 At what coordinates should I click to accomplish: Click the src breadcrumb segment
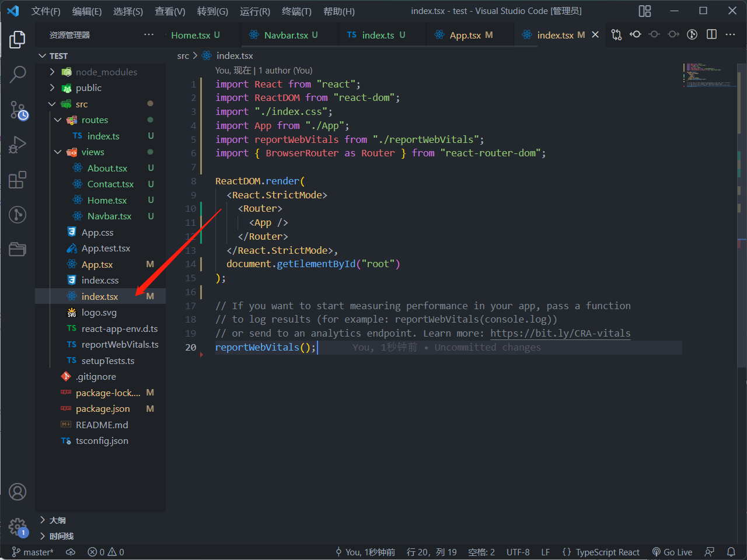click(183, 55)
